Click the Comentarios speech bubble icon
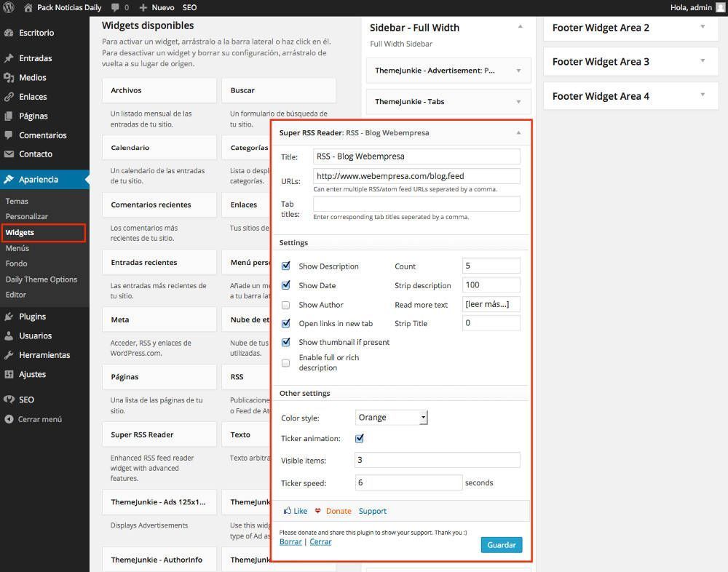 (8, 135)
